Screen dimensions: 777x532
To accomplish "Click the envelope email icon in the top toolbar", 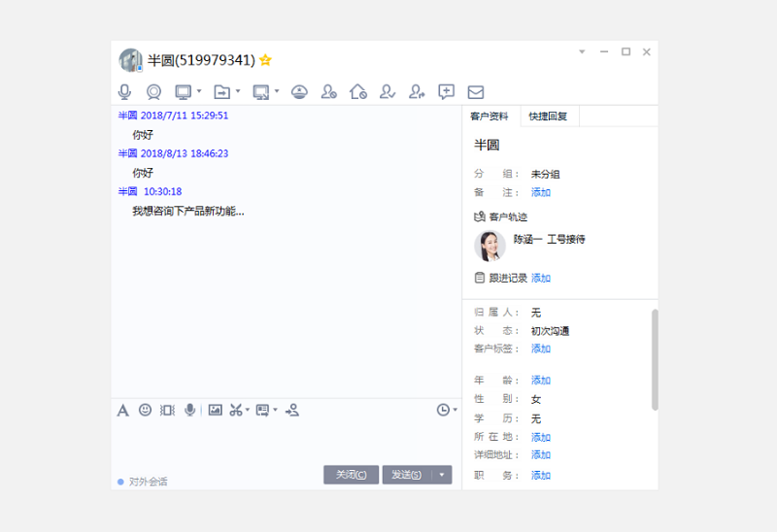I will point(476,92).
